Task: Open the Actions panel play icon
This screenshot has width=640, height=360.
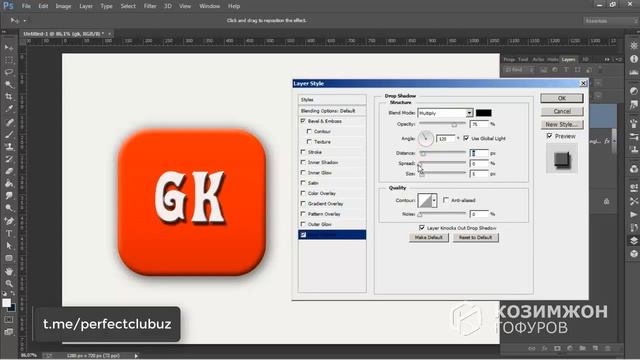Action: 633,215
